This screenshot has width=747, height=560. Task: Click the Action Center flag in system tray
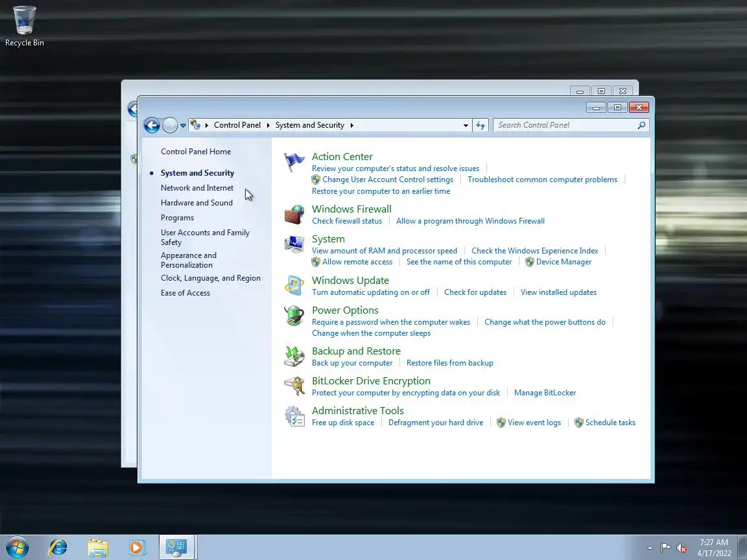coord(665,548)
